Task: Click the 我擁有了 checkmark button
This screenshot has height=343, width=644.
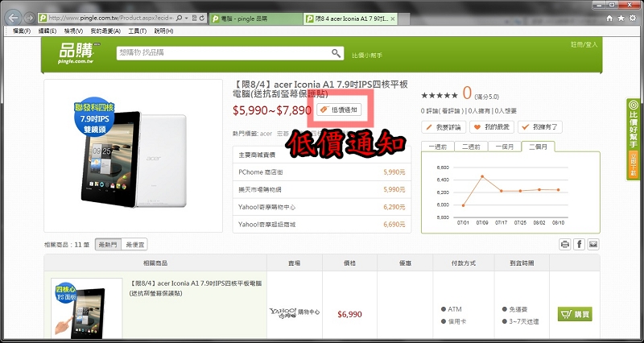Action: (x=539, y=127)
